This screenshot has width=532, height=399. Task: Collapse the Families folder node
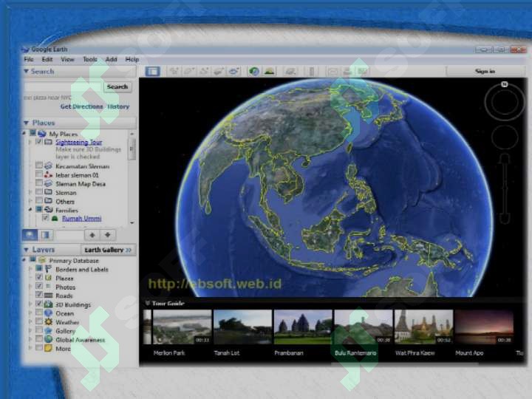30,210
